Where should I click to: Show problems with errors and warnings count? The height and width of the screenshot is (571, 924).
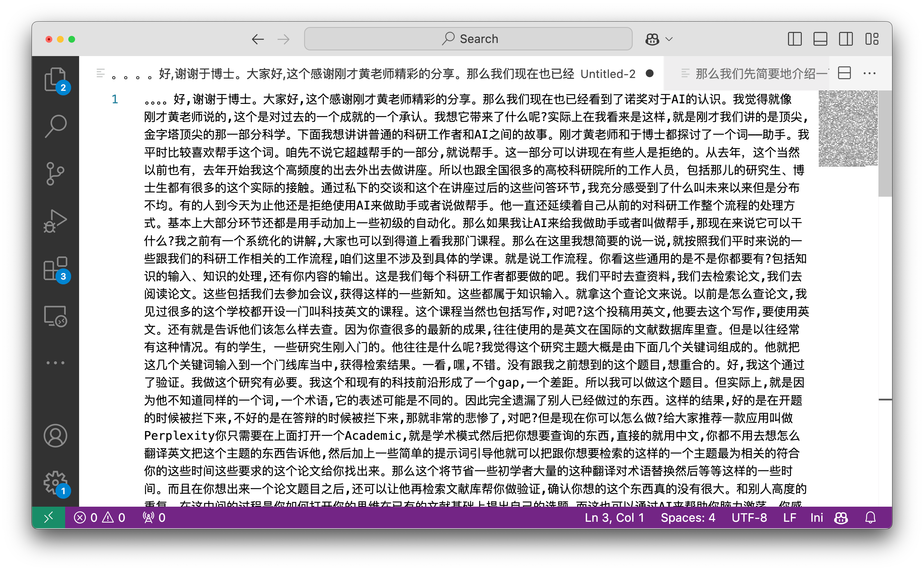[x=100, y=517]
